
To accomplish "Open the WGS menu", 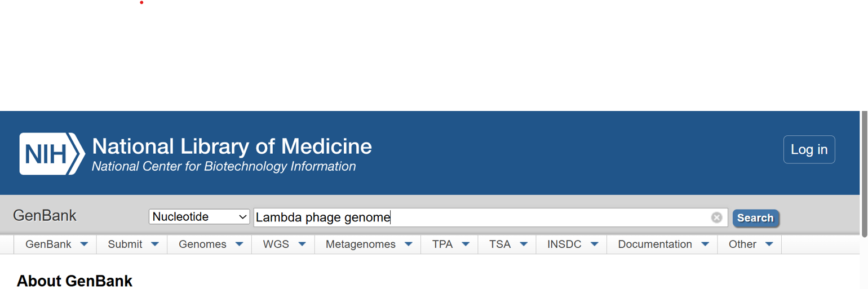I will 276,244.
